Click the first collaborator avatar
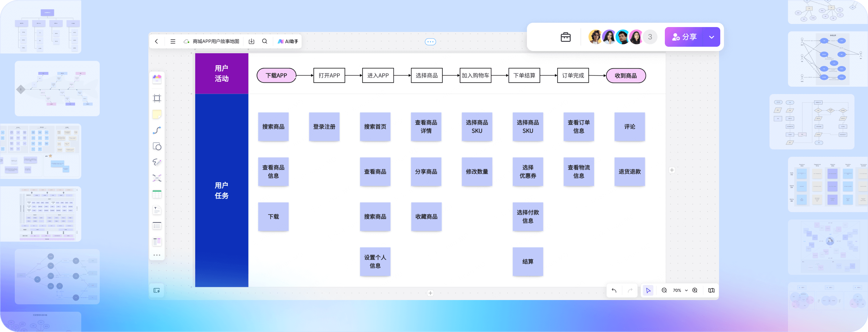The image size is (868, 332). point(596,37)
